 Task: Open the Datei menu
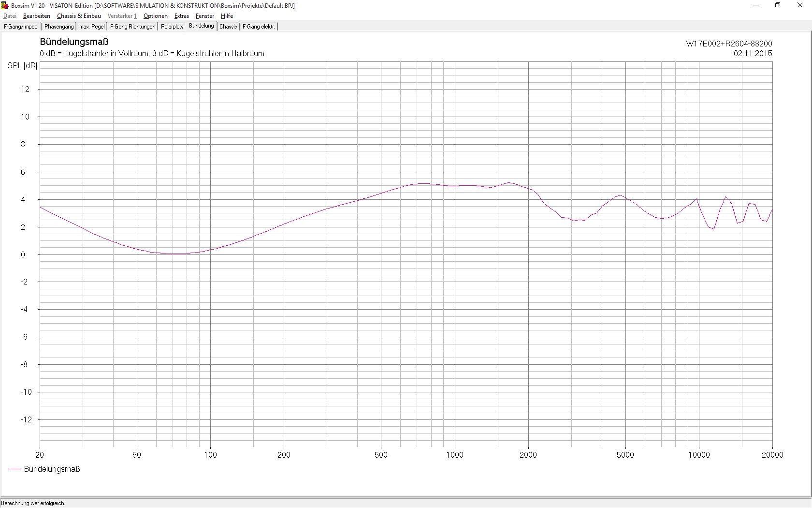coord(10,16)
